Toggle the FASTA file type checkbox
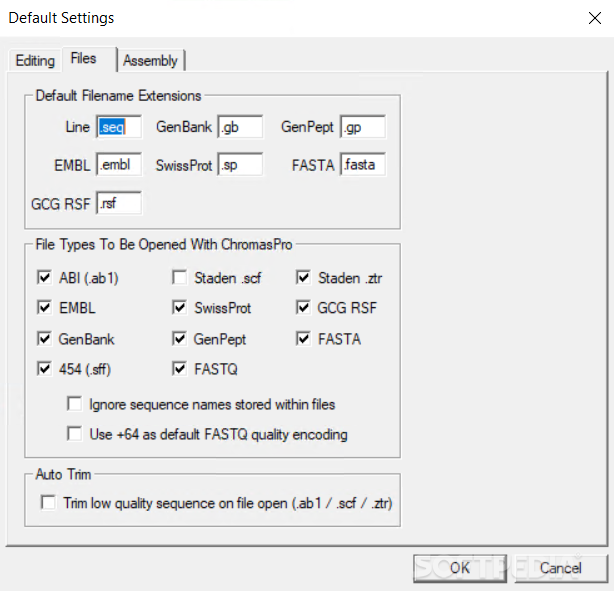 coord(303,338)
